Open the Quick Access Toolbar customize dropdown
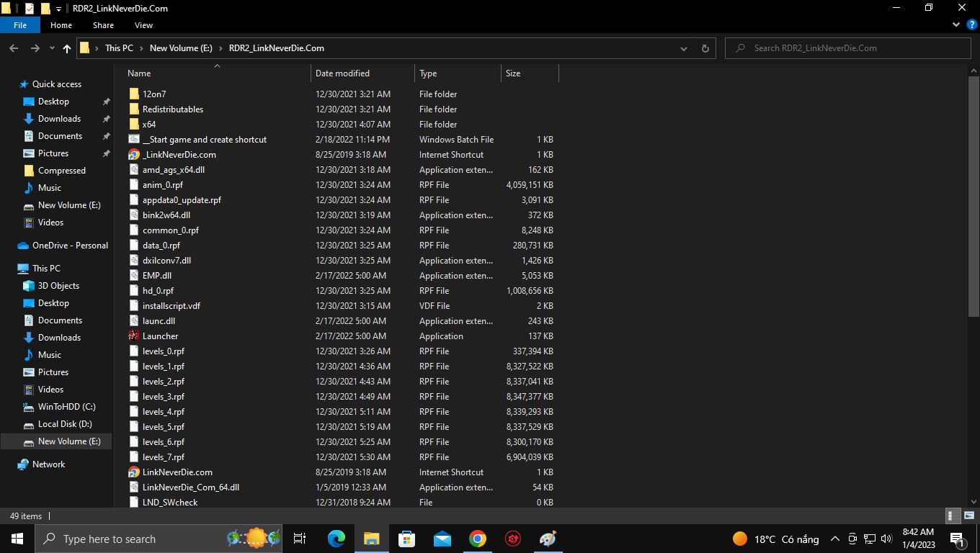This screenshot has height=553, width=980. 59,9
